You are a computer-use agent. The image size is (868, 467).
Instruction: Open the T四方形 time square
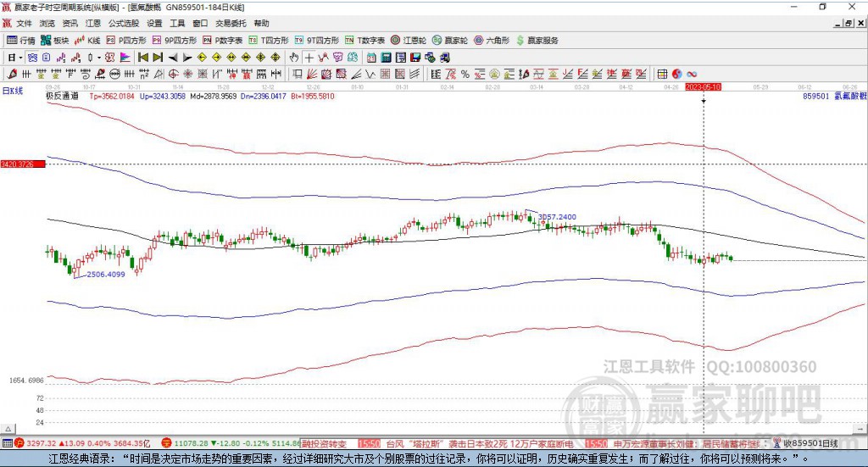tap(269, 41)
